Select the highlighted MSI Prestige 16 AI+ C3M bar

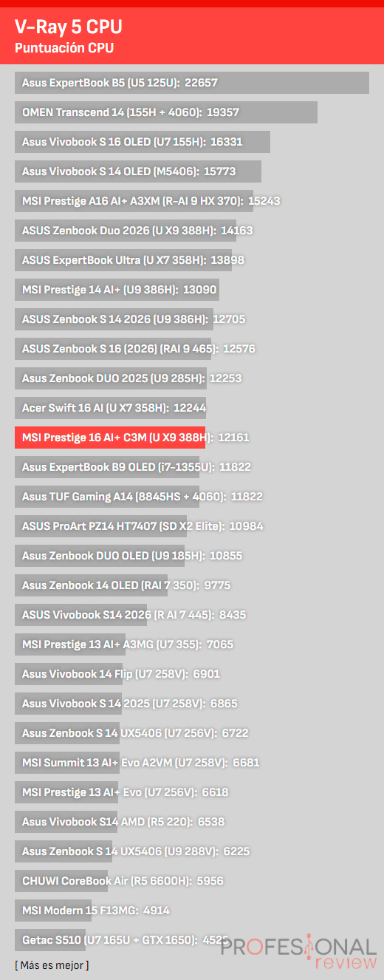[x=110, y=438]
